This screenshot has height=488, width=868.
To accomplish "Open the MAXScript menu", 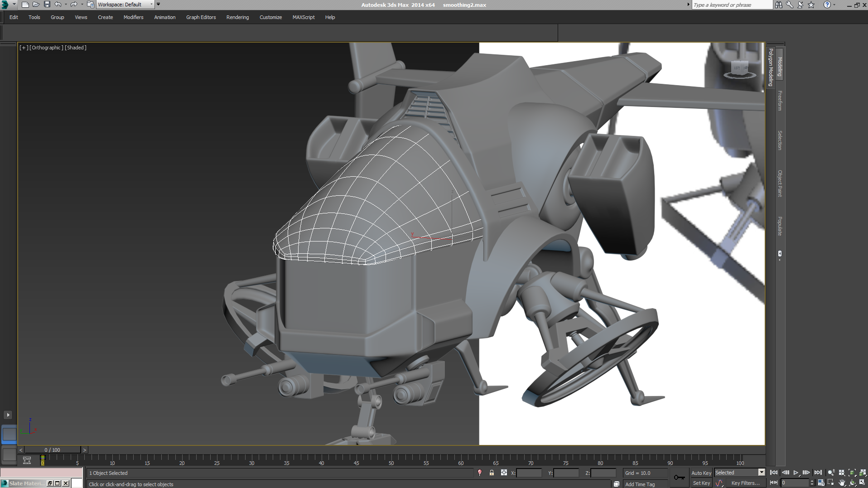I will [x=303, y=17].
